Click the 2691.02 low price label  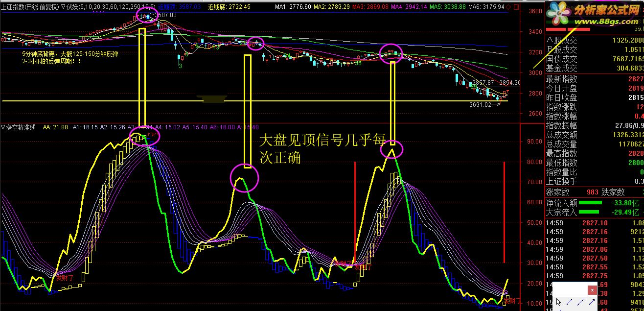pos(480,104)
